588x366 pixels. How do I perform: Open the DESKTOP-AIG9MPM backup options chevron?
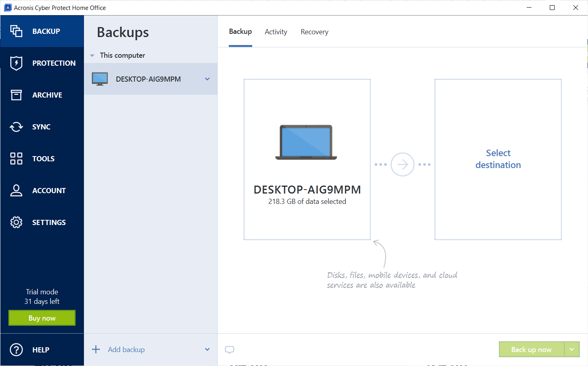(207, 79)
